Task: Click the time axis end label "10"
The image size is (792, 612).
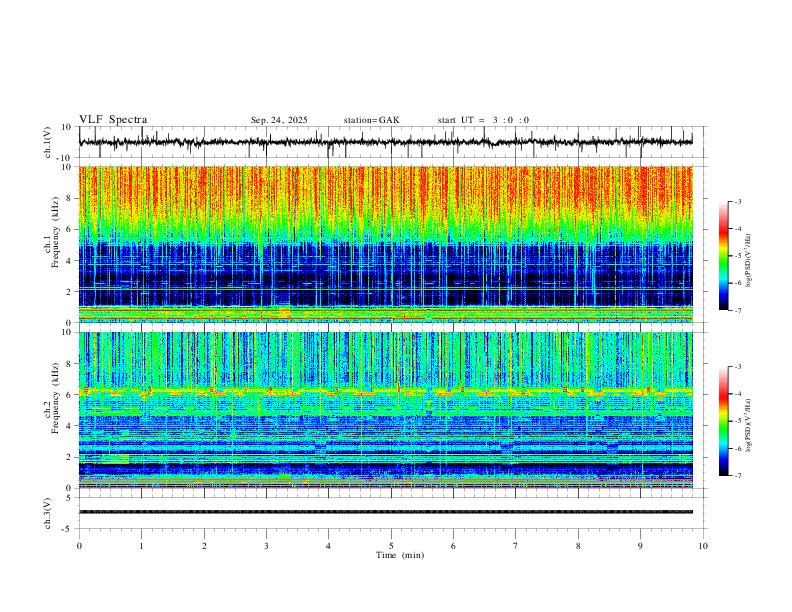Action: point(703,546)
